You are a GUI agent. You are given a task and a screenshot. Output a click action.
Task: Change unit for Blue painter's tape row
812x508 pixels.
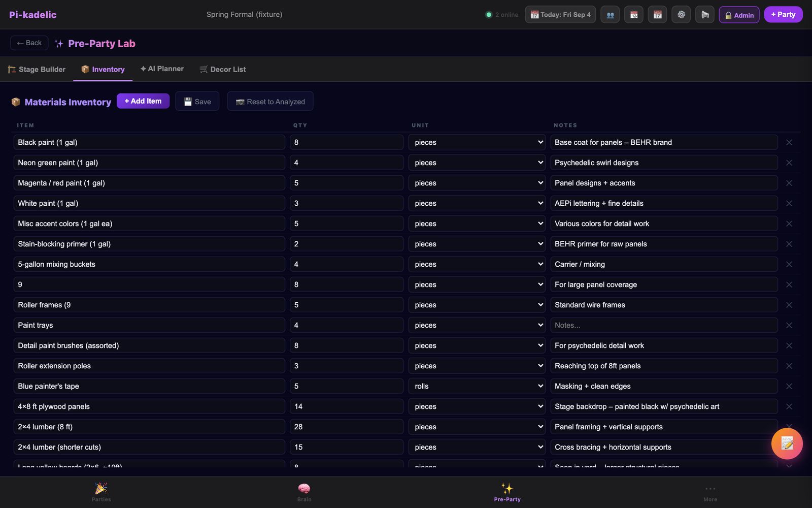click(477, 386)
